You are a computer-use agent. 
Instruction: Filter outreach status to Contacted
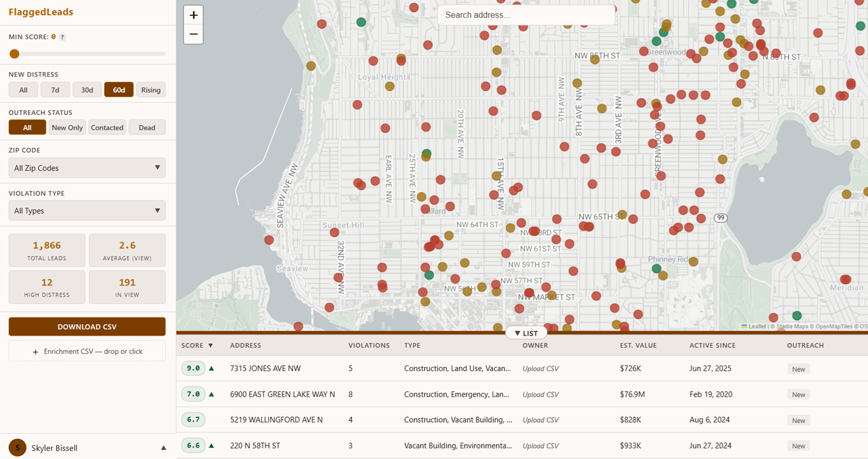[107, 127]
